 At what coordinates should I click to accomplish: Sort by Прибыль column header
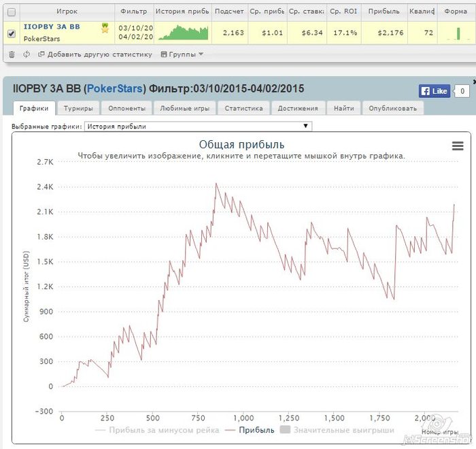click(x=384, y=12)
